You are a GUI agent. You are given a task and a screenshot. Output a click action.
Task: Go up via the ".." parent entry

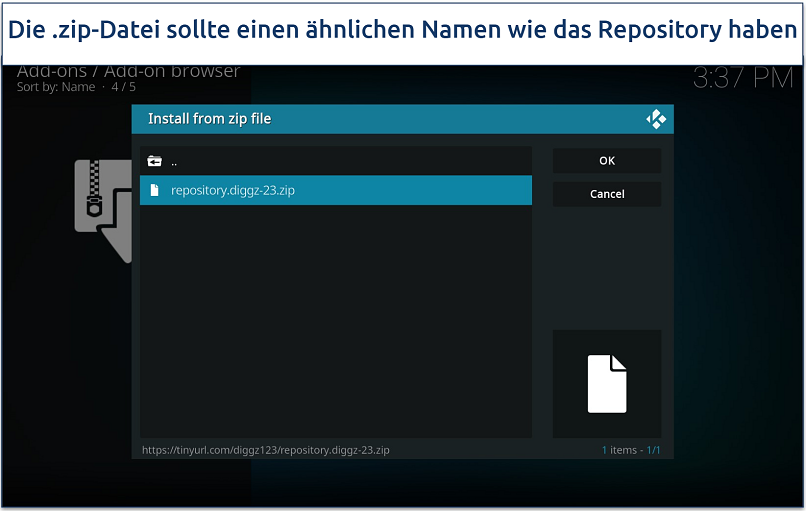(174, 161)
